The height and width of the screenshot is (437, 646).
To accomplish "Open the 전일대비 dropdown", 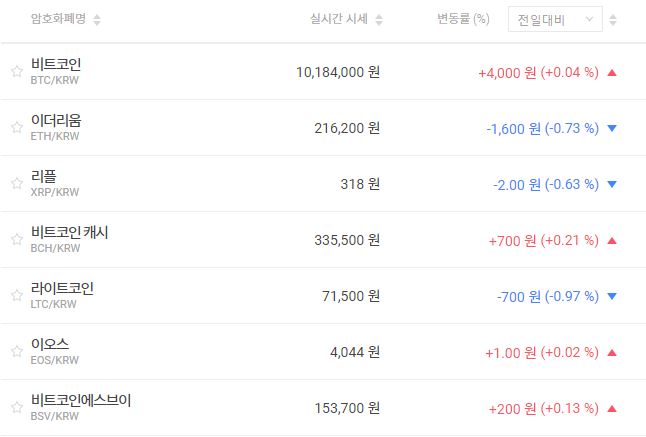I will (555, 20).
